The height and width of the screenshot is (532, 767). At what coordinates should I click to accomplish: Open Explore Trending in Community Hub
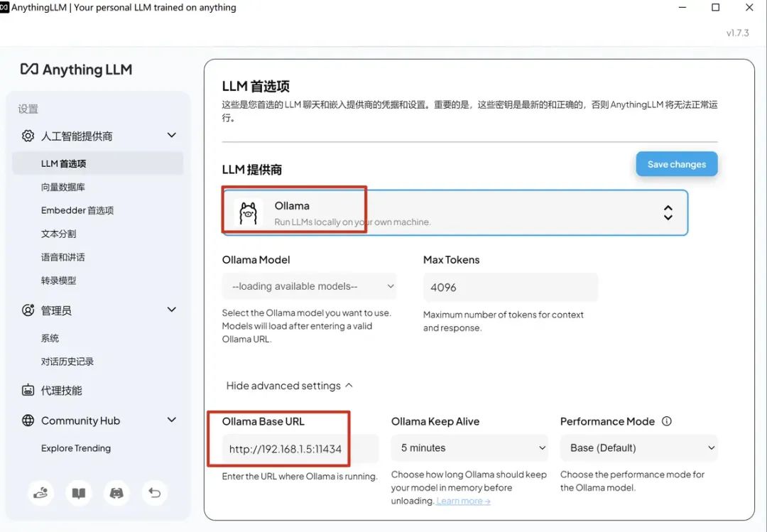[x=76, y=448]
